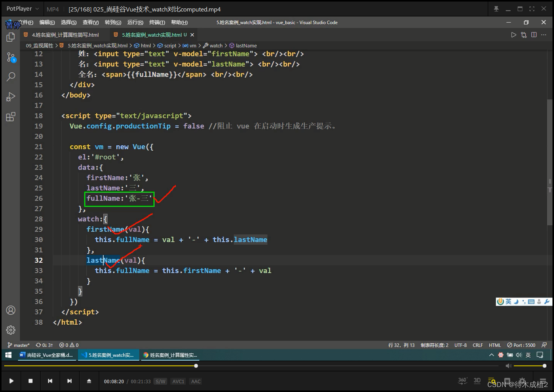This screenshot has width=554, height=392.
Task: Open the 帮助(H) menu
Action: (x=179, y=23)
